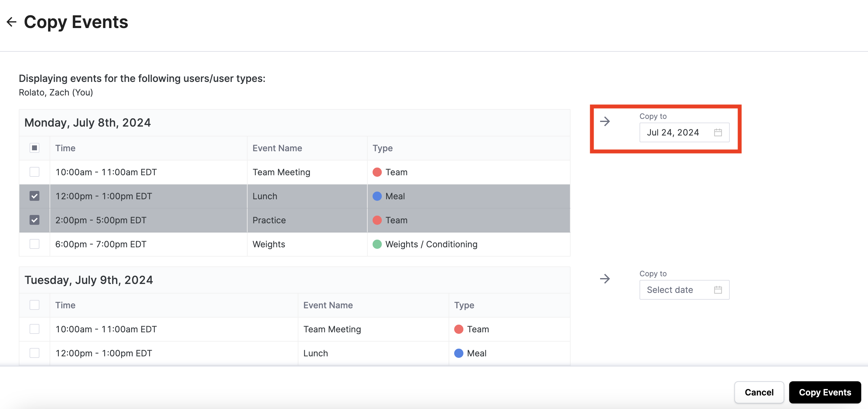Viewport: 868px width, 409px height.
Task: Click the green Weights / Conditioning dot
Action: 377,244
